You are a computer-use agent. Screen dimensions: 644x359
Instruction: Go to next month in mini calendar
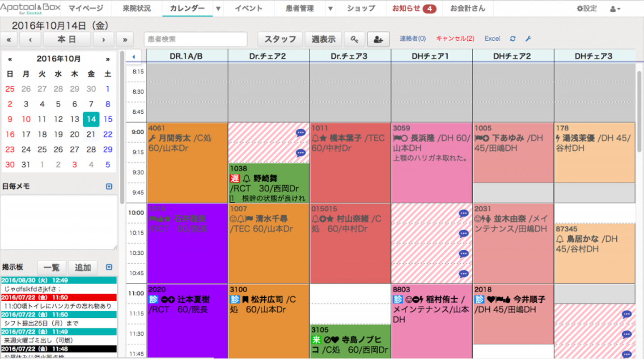tap(108, 59)
